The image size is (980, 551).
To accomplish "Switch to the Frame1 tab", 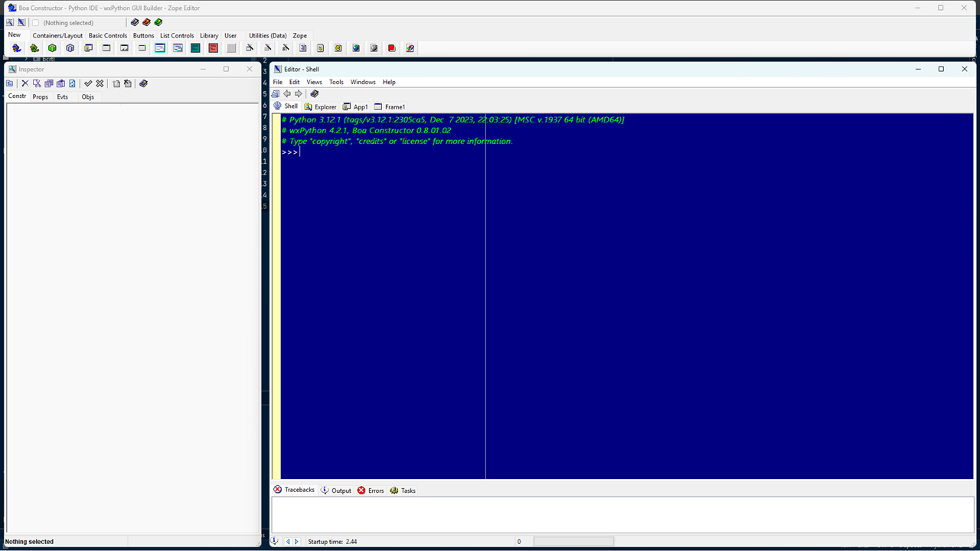I will coord(390,107).
